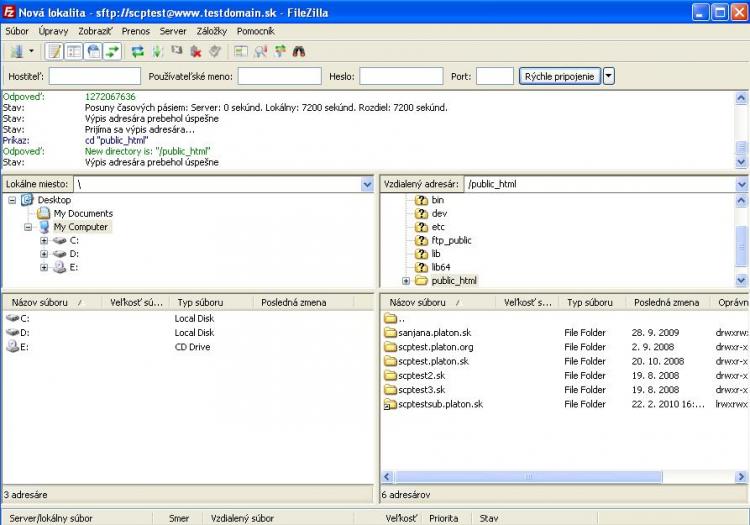Viewport: 750px width, 525px height.
Task: Open the Vzdialený adresár path dropdown
Action: 742,184
